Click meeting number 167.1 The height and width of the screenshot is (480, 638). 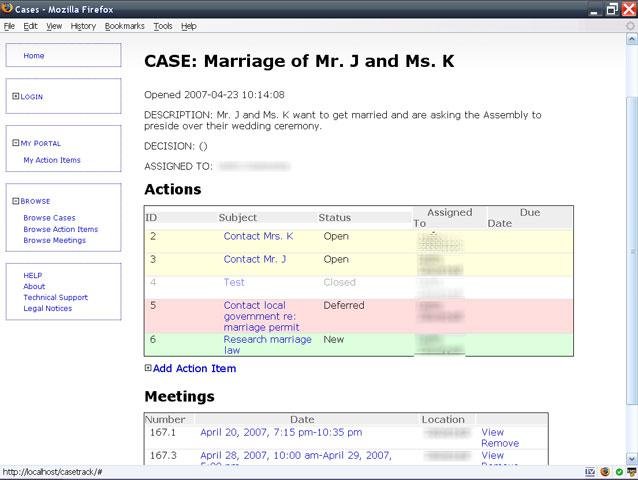pos(163,432)
